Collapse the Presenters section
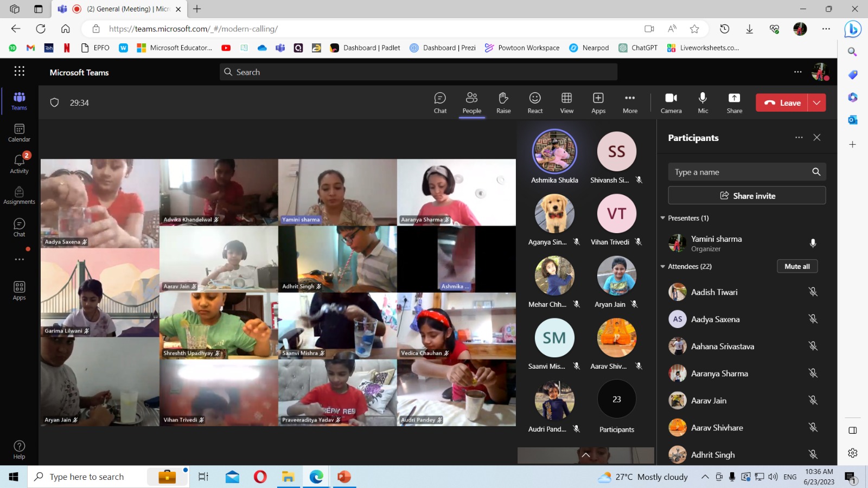The height and width of the screenshot is (488, 868). click(663, 218)
